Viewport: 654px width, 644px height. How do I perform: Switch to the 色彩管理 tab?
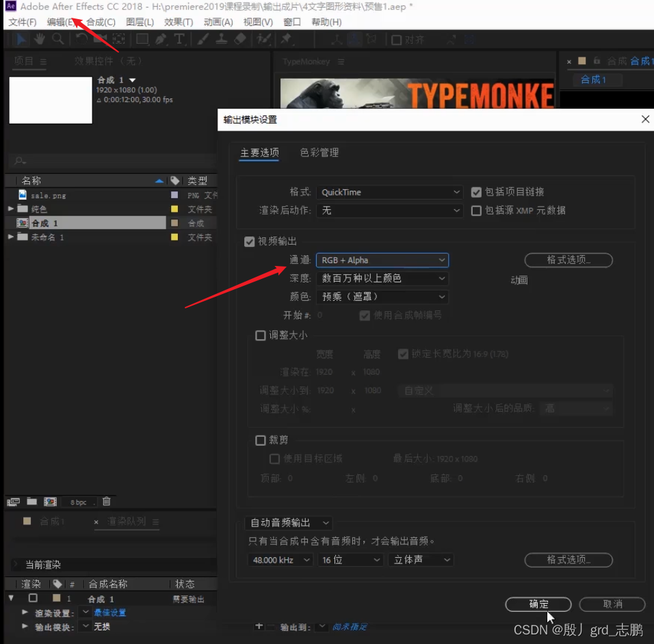[319, 152]
